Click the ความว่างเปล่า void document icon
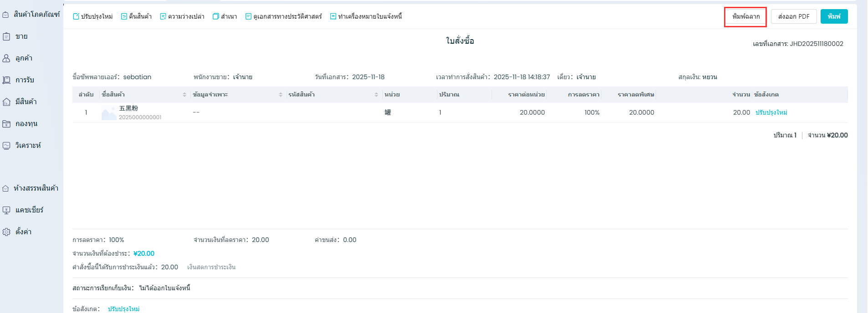868x313 pixels. pos(163,17)
